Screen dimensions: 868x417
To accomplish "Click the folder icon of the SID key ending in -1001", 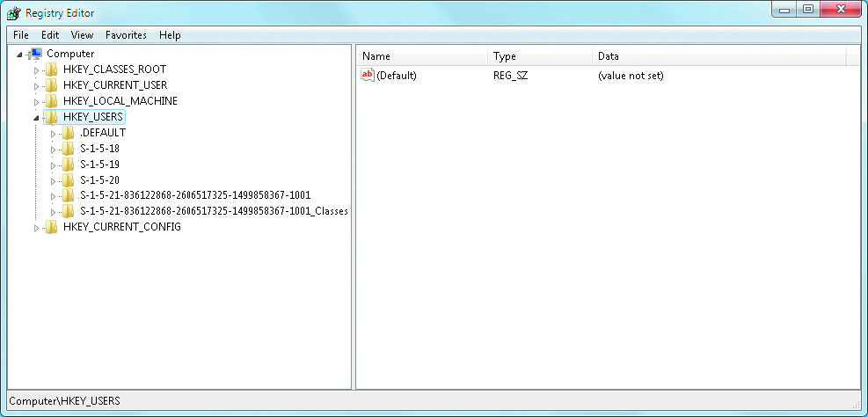I will [68, 195].
